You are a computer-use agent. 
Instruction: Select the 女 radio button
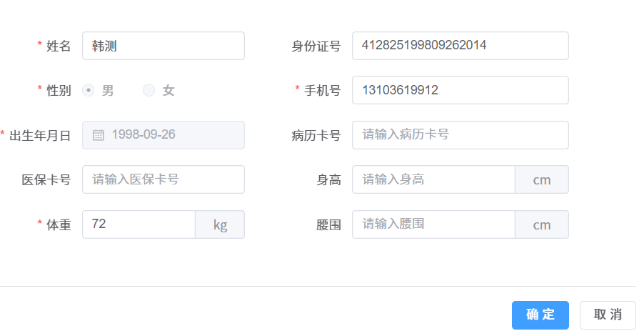[x=149, y=90]
